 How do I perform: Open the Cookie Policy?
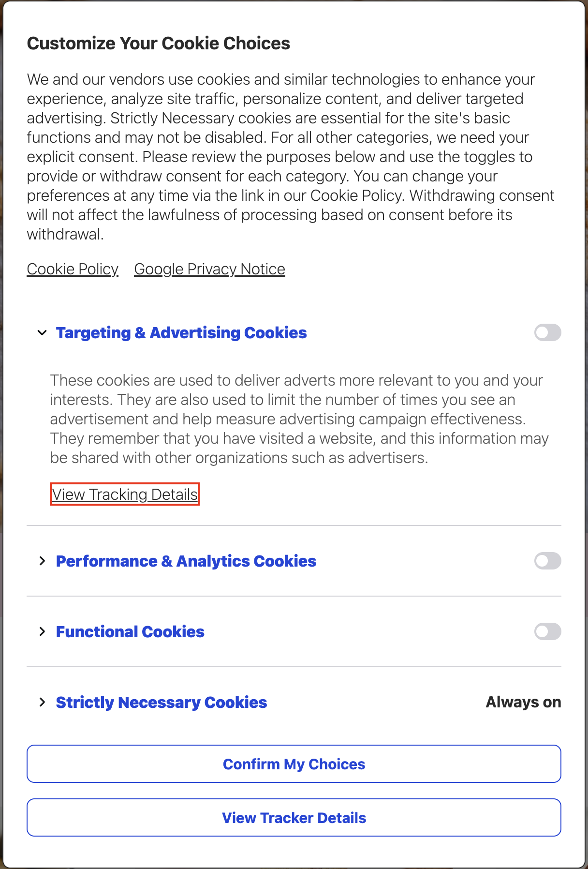(x=73, y=269)
